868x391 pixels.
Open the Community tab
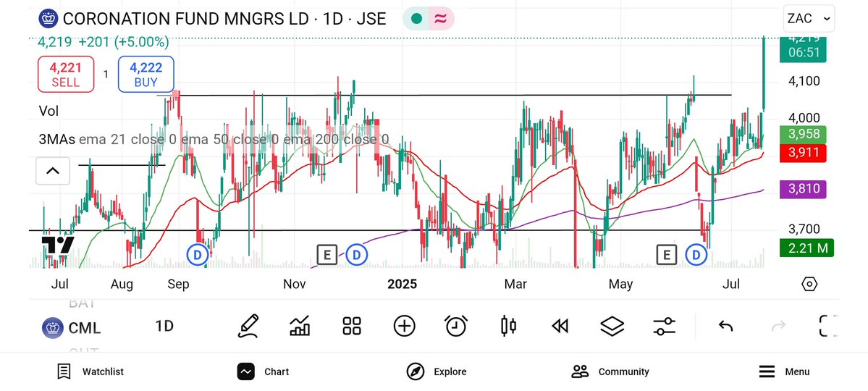[610, 371]
